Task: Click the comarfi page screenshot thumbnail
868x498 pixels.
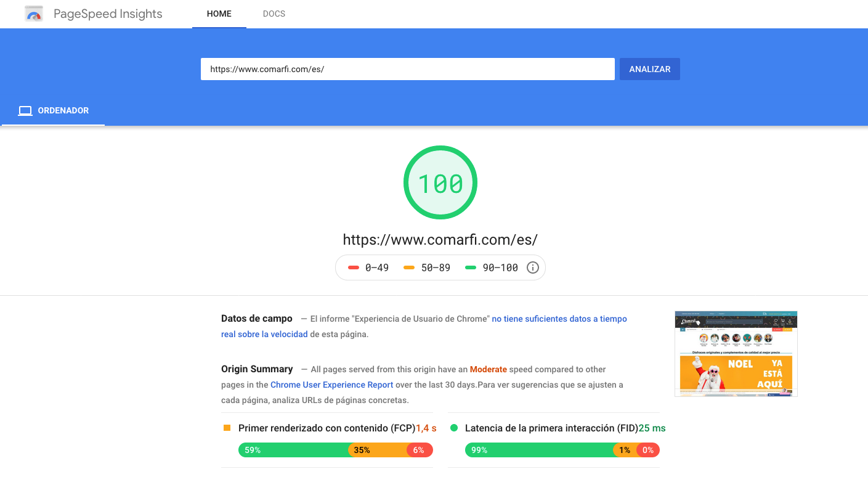Action: [736, 354]
